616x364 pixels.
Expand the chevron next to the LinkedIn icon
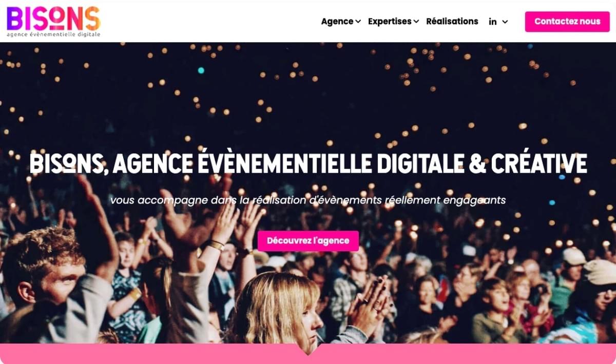point(505,22)
